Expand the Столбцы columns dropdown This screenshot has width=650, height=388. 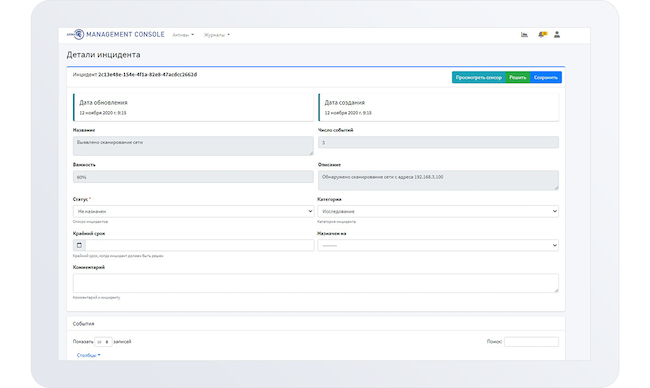(x=88, y=355)
